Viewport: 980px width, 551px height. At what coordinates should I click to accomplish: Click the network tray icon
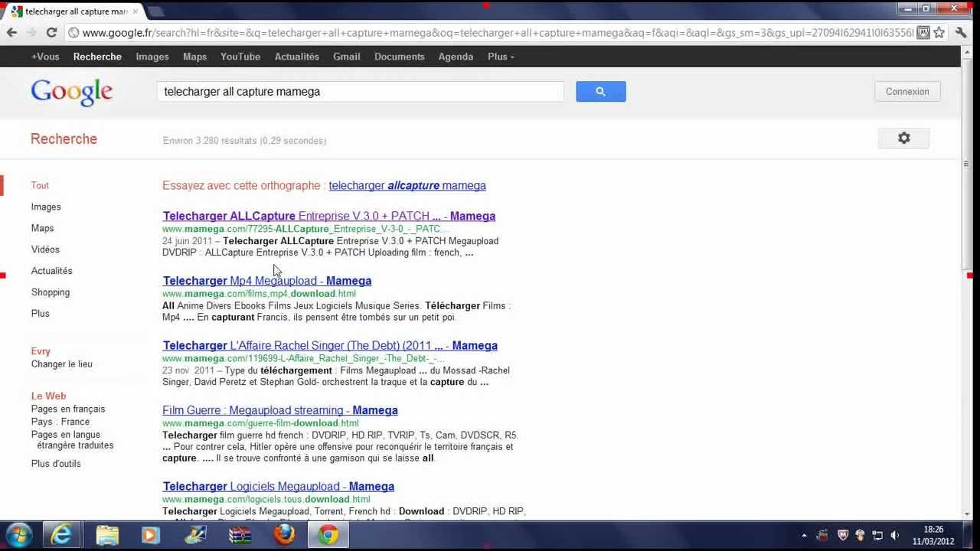coord(877,536)
